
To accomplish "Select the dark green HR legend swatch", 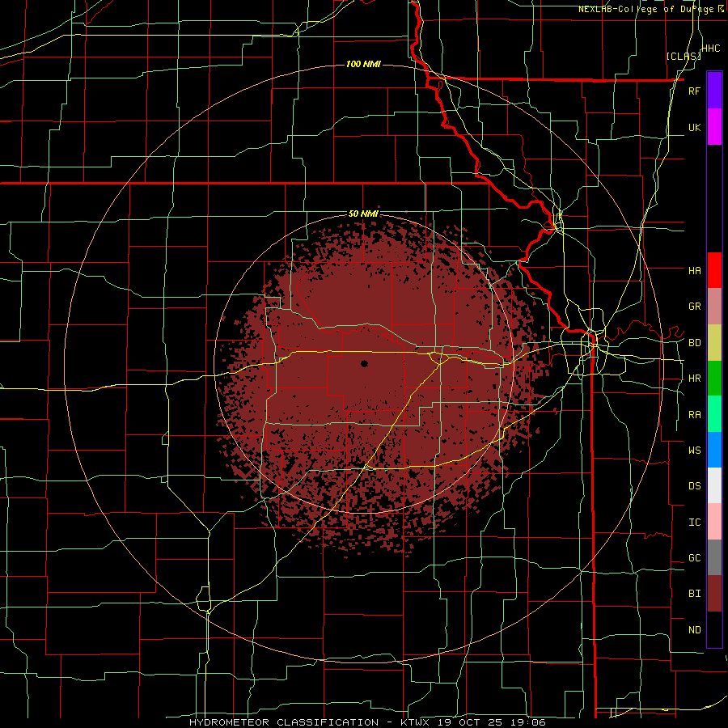I will (x=714, y=379).
